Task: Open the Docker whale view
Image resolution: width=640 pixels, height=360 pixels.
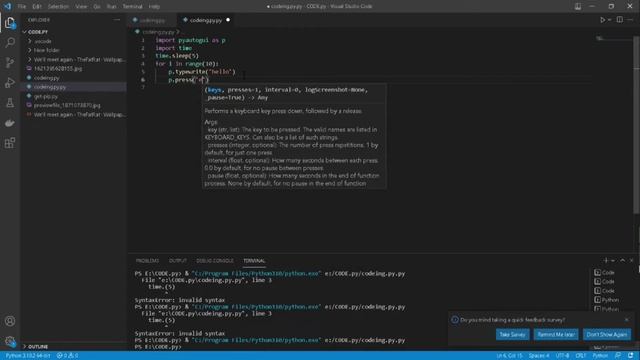Action: [x=10, y=123]
